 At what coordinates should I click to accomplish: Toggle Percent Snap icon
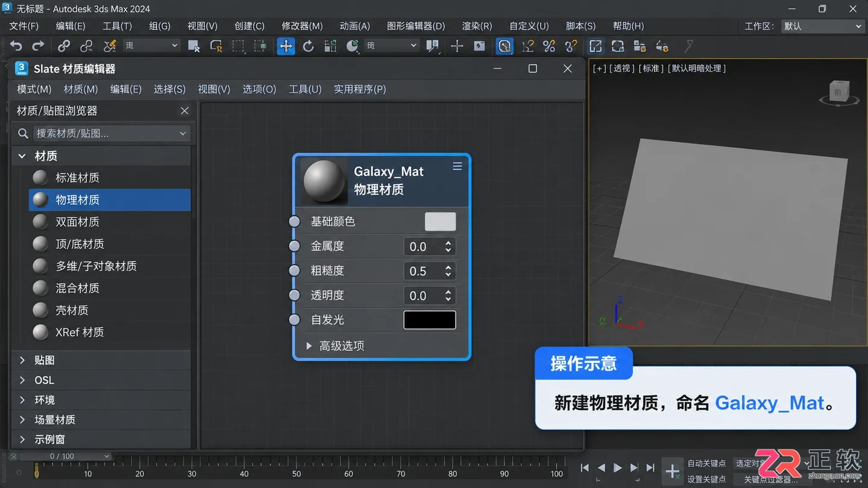(549, 46)
